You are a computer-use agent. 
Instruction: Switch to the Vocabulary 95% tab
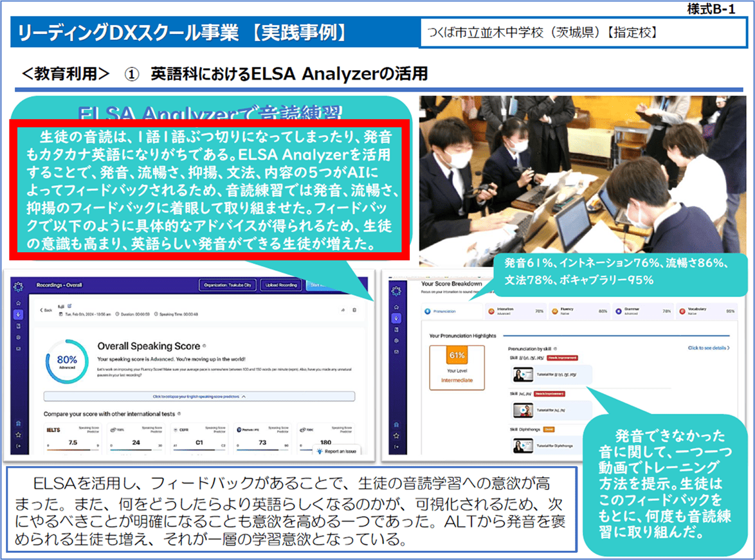pyautogui.click(x=706, y=311)
